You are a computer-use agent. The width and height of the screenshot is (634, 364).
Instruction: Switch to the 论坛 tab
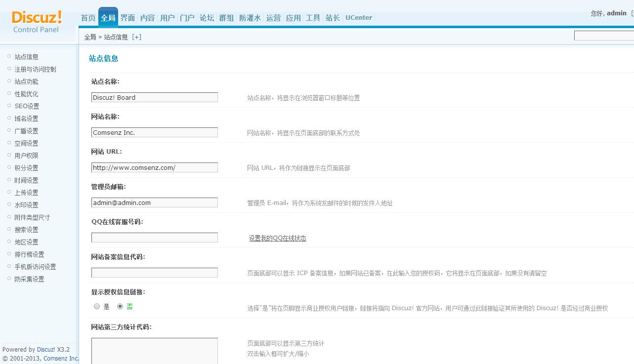coord(207,17)
